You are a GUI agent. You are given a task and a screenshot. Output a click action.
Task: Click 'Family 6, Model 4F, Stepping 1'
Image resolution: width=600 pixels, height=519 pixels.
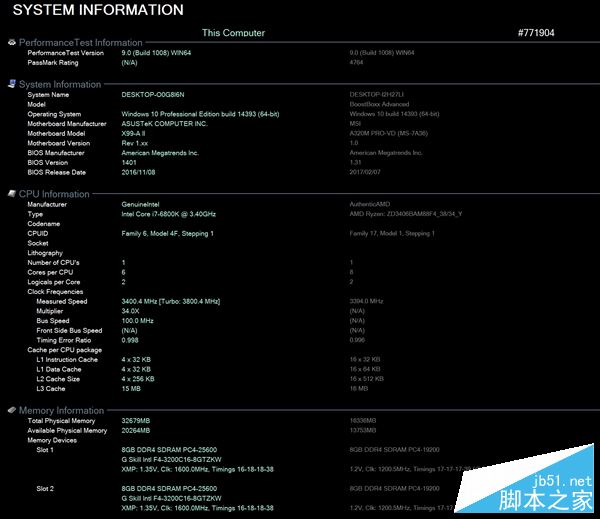point(167,233)
